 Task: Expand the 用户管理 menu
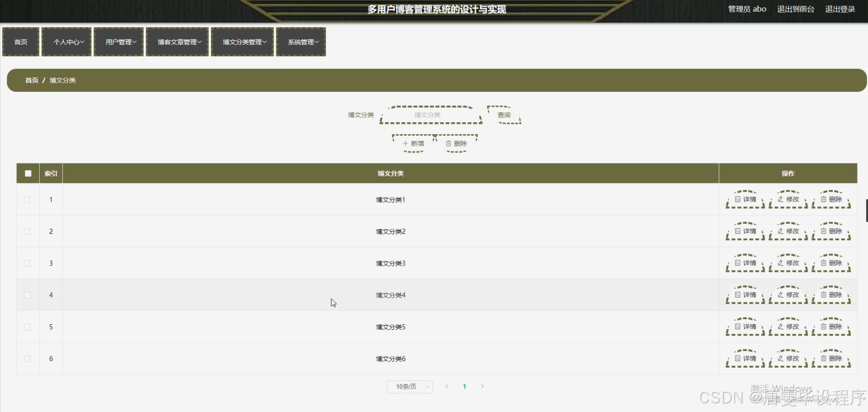(x=119, y=42)
